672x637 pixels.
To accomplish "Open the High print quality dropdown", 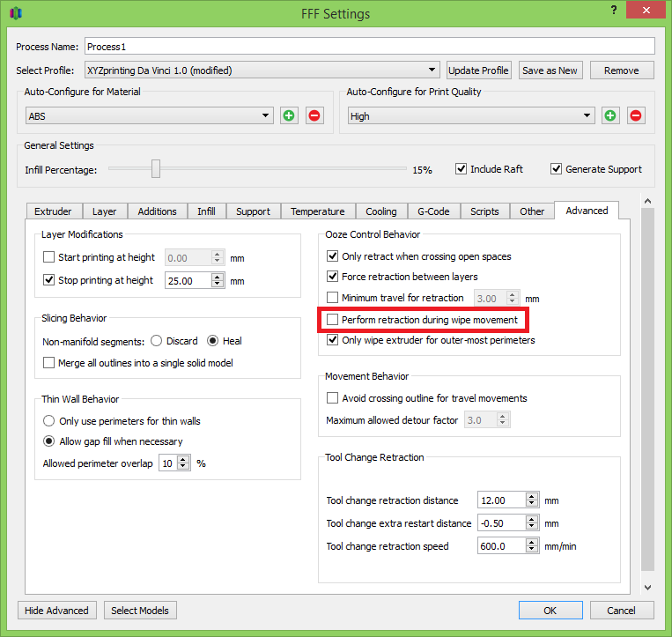I will (x=471, y=115).
